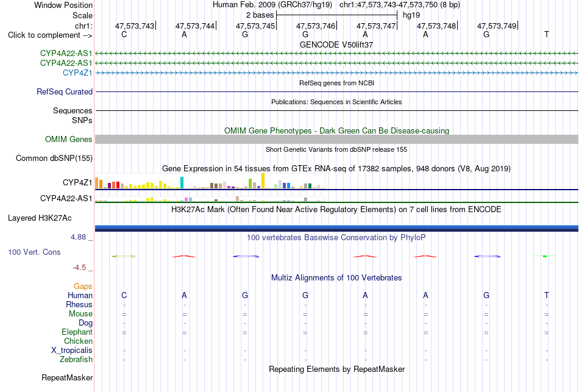Click base T in the complement sequence row
This screenshot has width=579, height=392.
coord(547,34)
